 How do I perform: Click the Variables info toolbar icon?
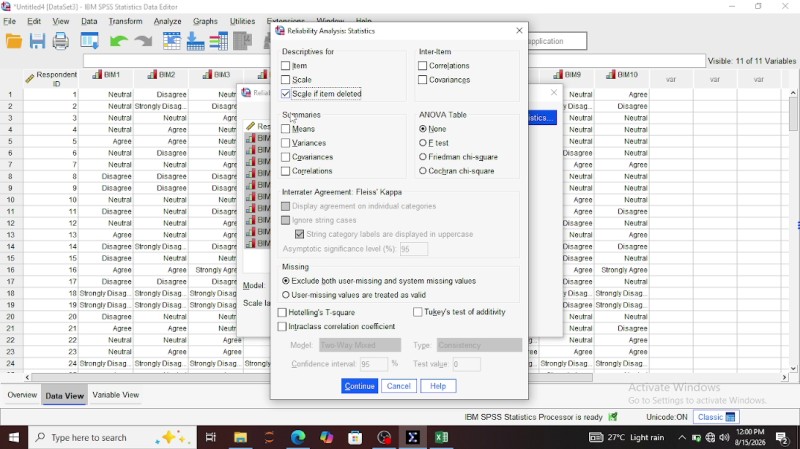[x=219, y=41]
